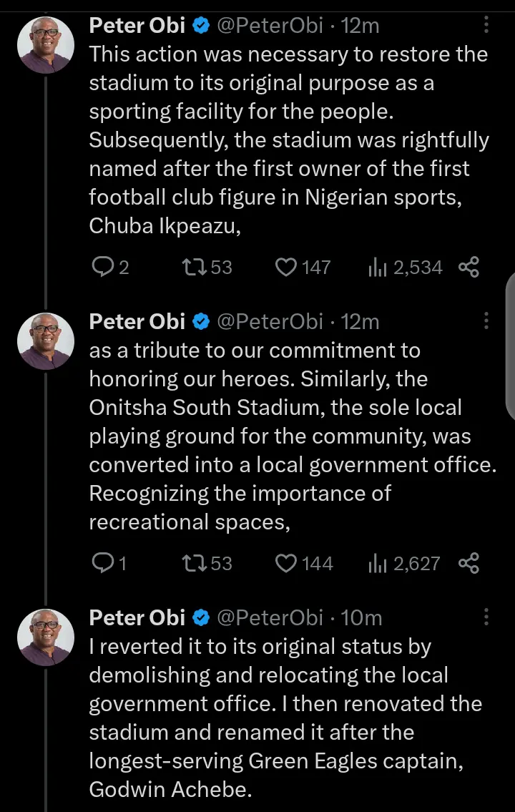Like the tweet with 144 likes
The width and height of the screenshot is (515, 812).
click(286, 564)
